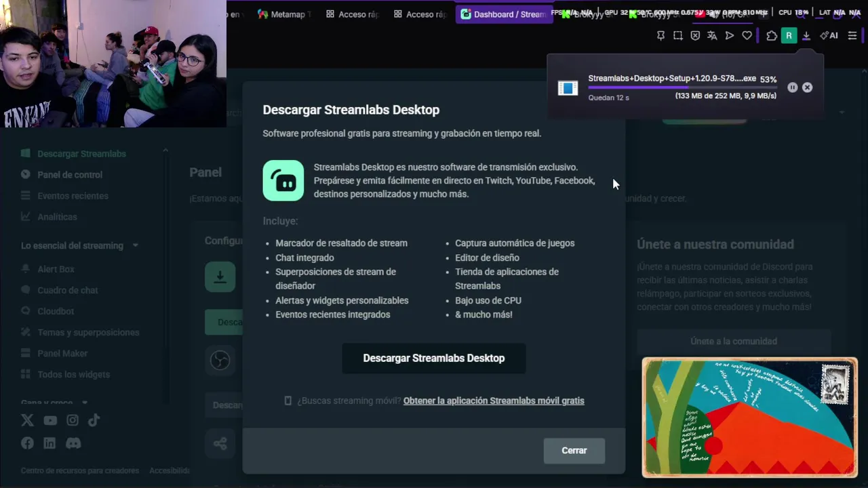Image resolution: width=868 pixels, height=488 pixels.
Task: Collapse the sidebar chevron beside Descargar Streamlabs
Action: pos(165,150)
